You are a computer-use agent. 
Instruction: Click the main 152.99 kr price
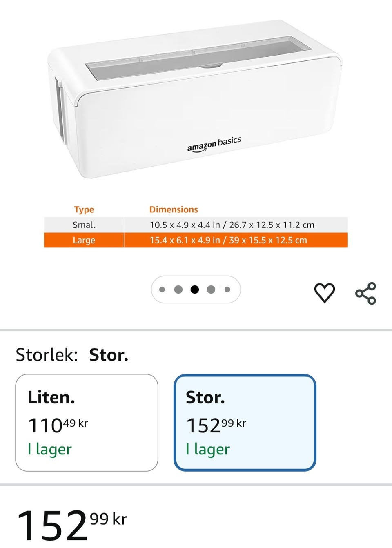(x=72, y=525)
